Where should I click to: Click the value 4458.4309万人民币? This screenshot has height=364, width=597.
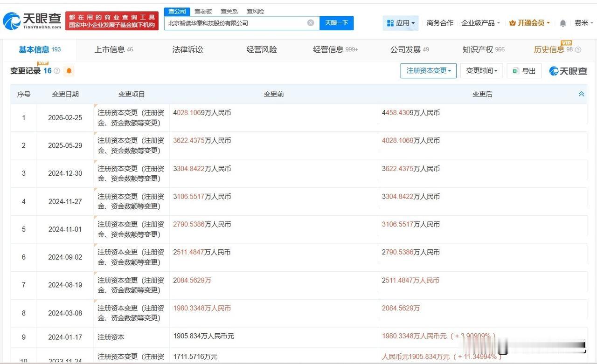pos(411,113)
